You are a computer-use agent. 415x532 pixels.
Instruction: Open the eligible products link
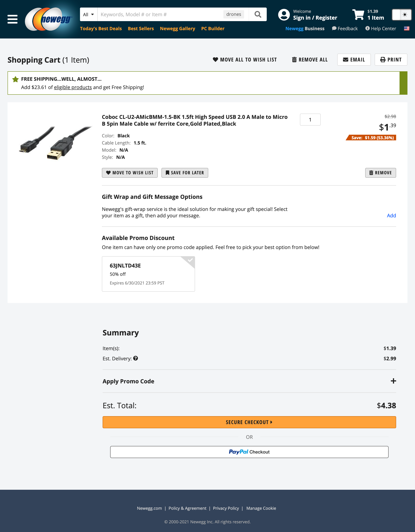(73, 87)
